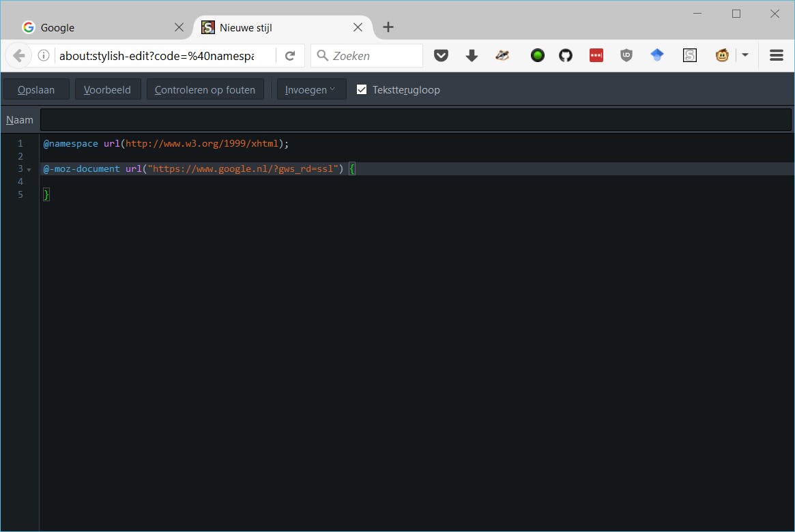This screenshot has height=532, width=795.
Task: Open the Stylish S toolbar icon
Action: 690,55
